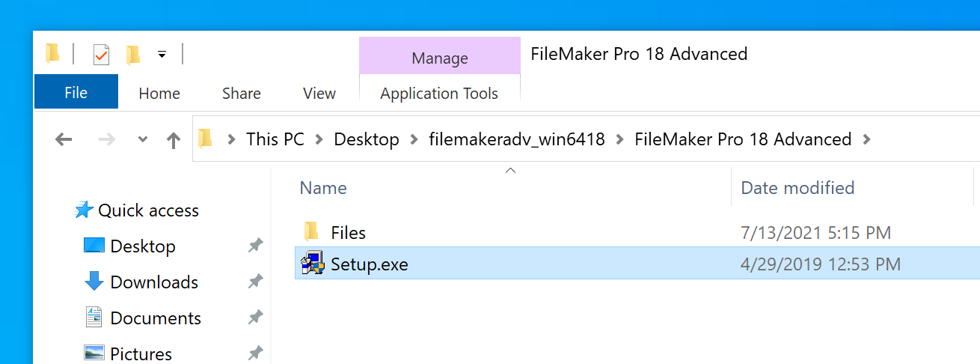
Task: Expand chevron after FileMaker Pro 18 Advanced breadcrumb
Action: point(867,139)
